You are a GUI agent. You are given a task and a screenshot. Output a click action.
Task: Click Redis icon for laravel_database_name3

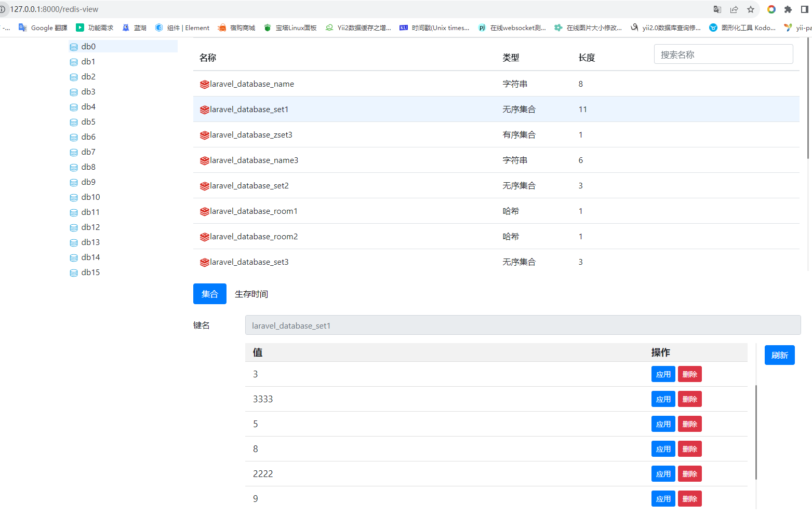pyautogui.click(x=205, y=160)
